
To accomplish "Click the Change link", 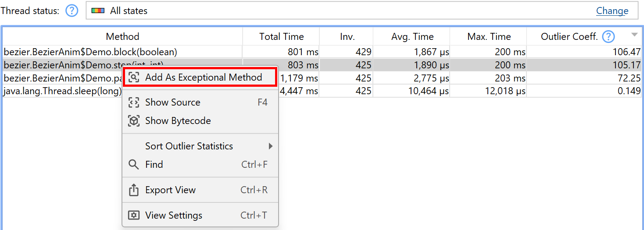I will pos(612,11).
